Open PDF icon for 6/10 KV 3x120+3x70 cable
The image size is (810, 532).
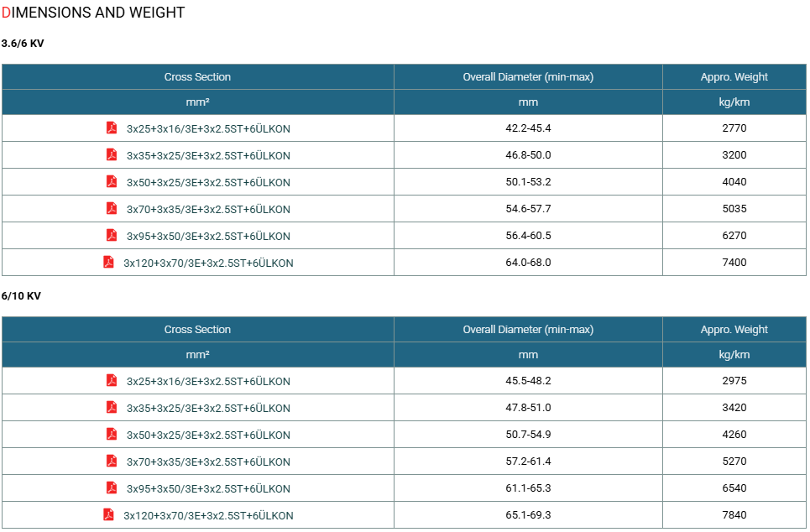point(108,514)
